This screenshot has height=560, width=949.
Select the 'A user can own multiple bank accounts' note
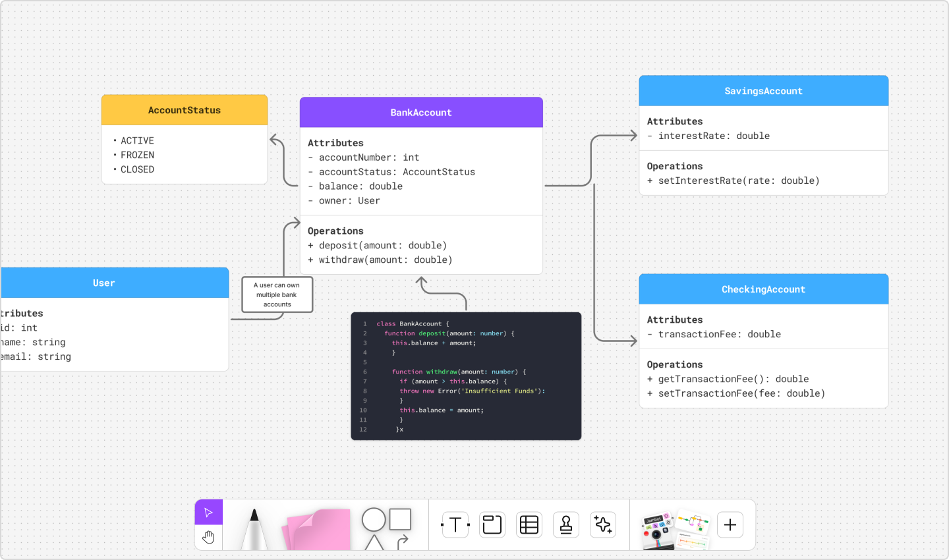277,294
